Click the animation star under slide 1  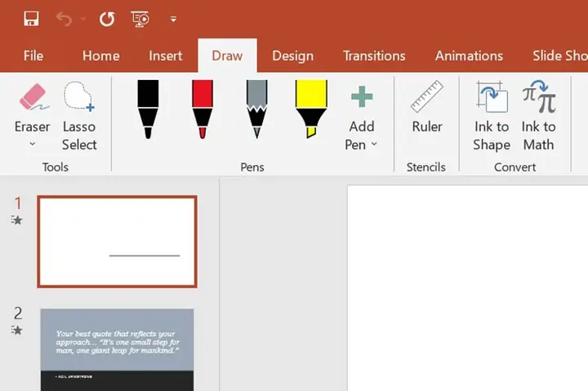pos(16,220)
